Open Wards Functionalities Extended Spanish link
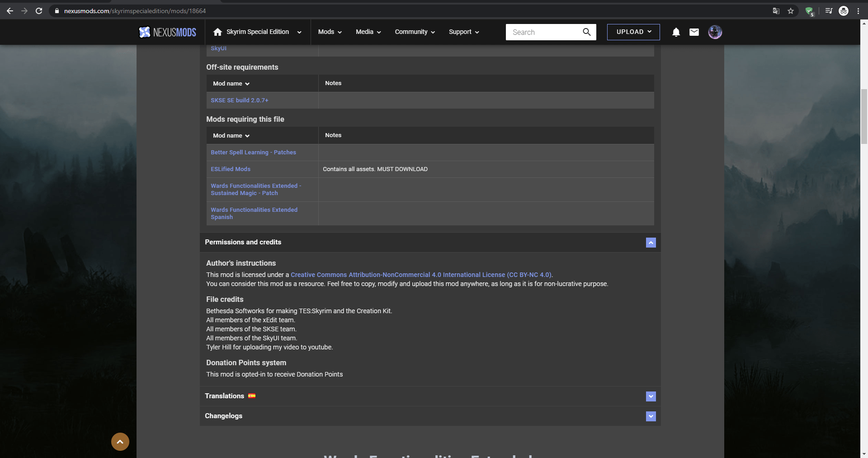The width and height of the screenshot is (868, 458). (254, 214)
